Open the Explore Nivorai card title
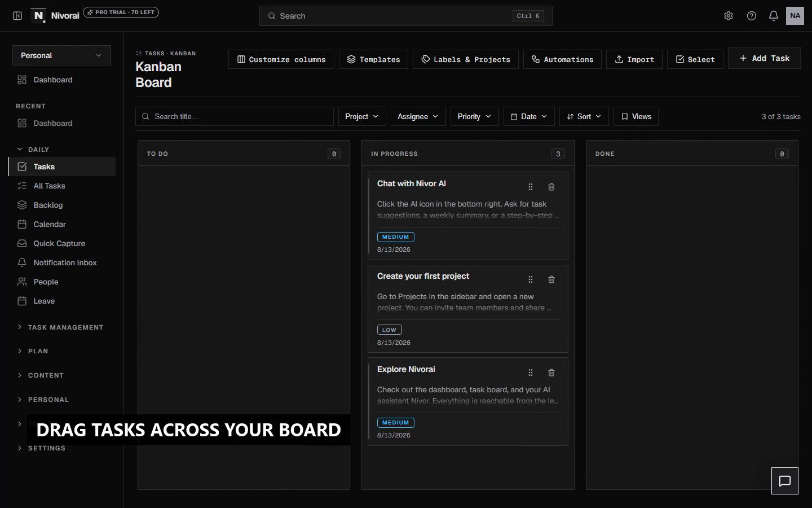The image size is (812, 508). point(406,369)
